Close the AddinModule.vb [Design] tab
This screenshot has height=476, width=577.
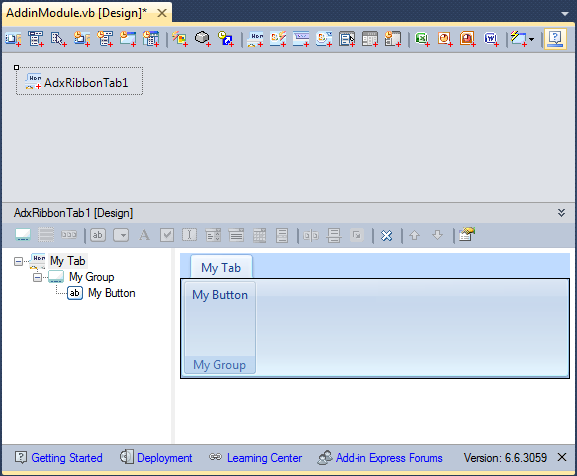point(162,13)
